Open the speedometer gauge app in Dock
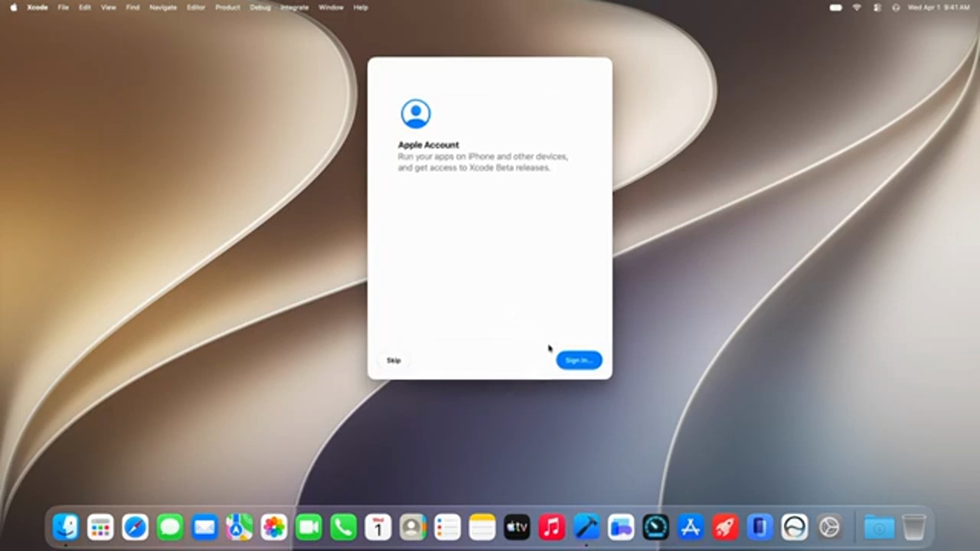Viewport: 980px width, 551px height. click(655, 527)
